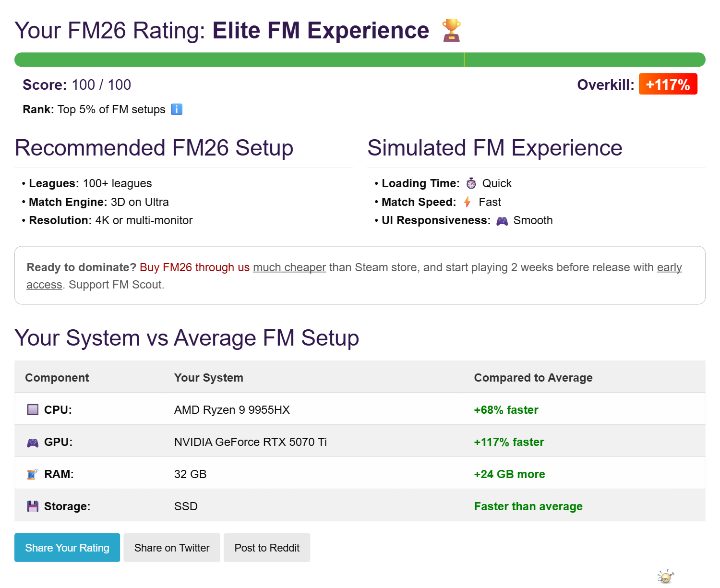Click the RAM icon in the comparison table
This screenshot has width=720, height=588.
click(32, 474)
